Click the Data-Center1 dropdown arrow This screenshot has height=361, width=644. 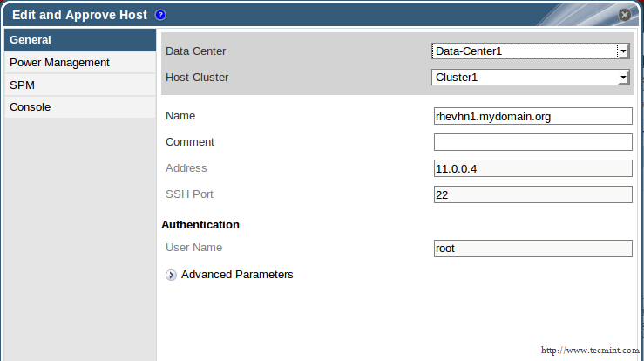[x=623, y=51]
